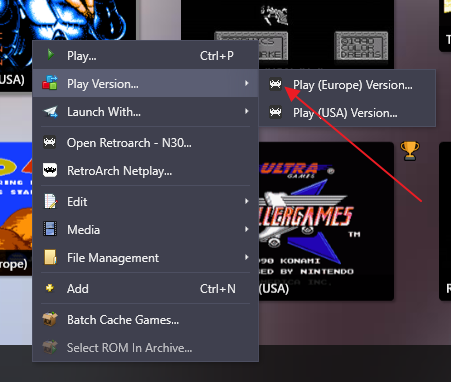The image size is (451, 382).
Task: Click the (USA) caption under Rollergames
Action: [x=274, y=289]
